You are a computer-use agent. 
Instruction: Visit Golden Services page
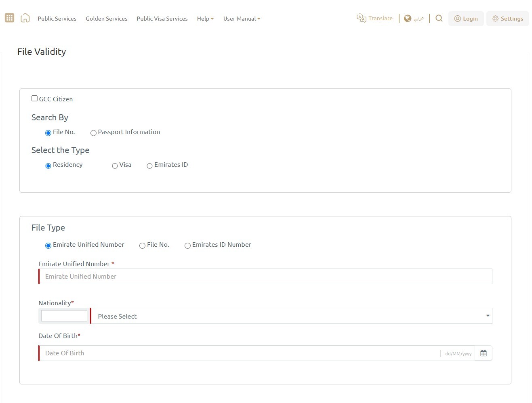tap(106, 19)
